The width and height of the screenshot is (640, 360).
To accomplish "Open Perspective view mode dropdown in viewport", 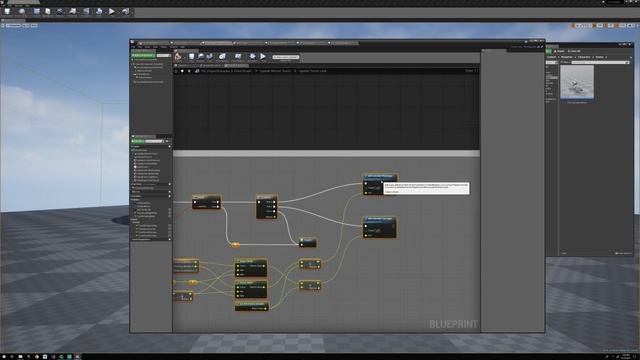I will click(x=13, y=25).
